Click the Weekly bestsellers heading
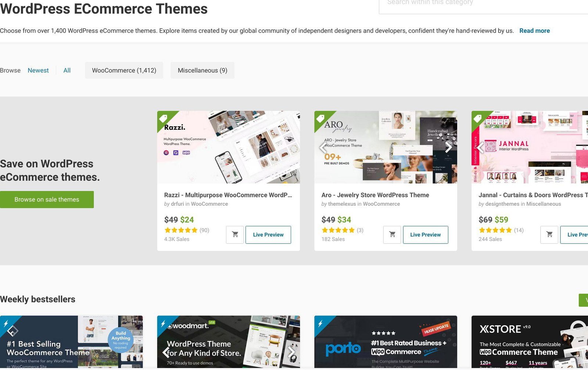The width and height of the screenshot is (588, 370). [37, 299]
